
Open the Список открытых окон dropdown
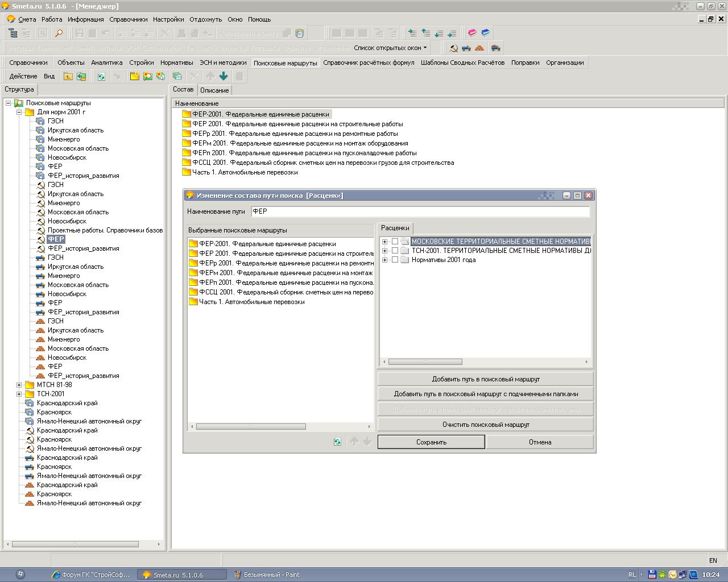[391, 48]
